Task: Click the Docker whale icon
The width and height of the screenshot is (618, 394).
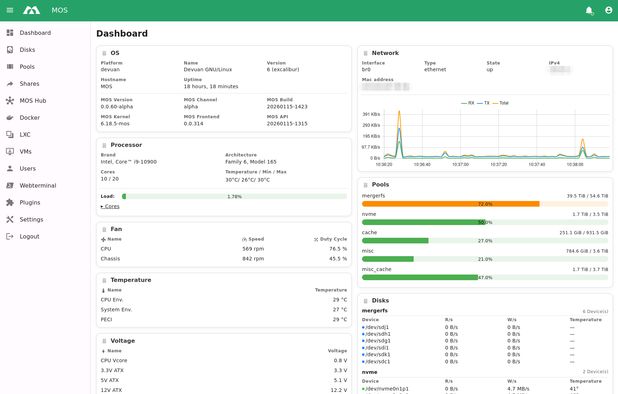Action: tap(10, 117)
